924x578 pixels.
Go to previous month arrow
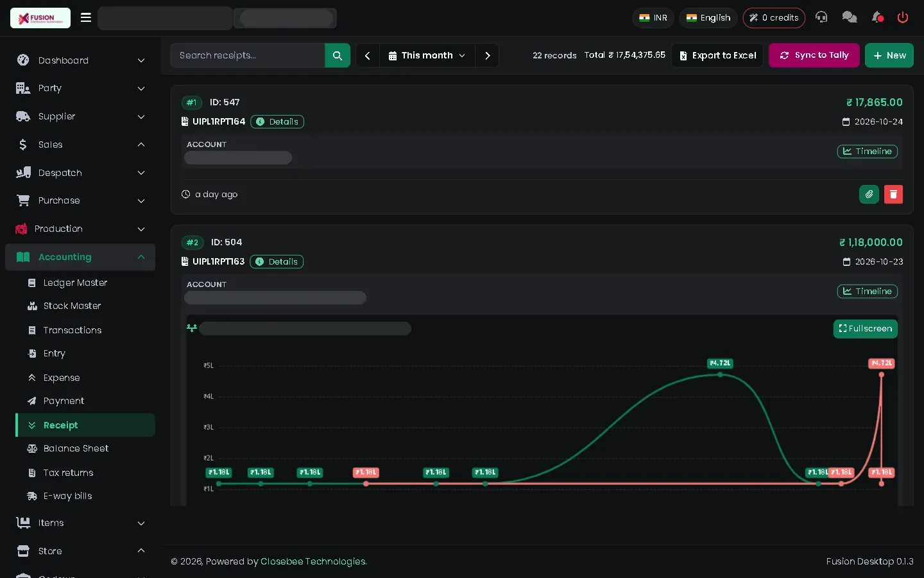[368, 55]
